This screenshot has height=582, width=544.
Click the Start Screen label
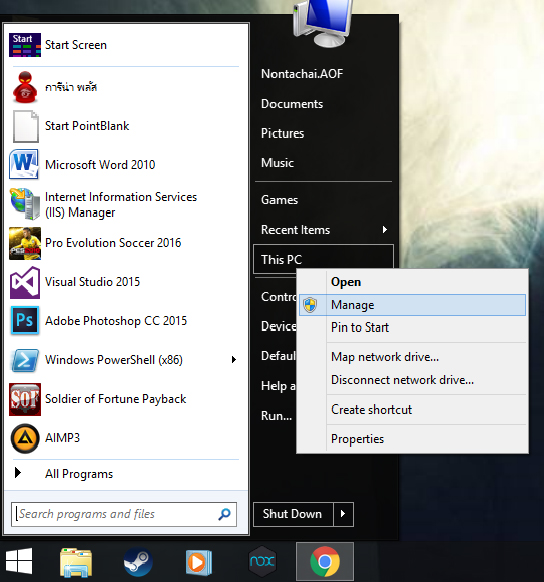pos(76,45)
